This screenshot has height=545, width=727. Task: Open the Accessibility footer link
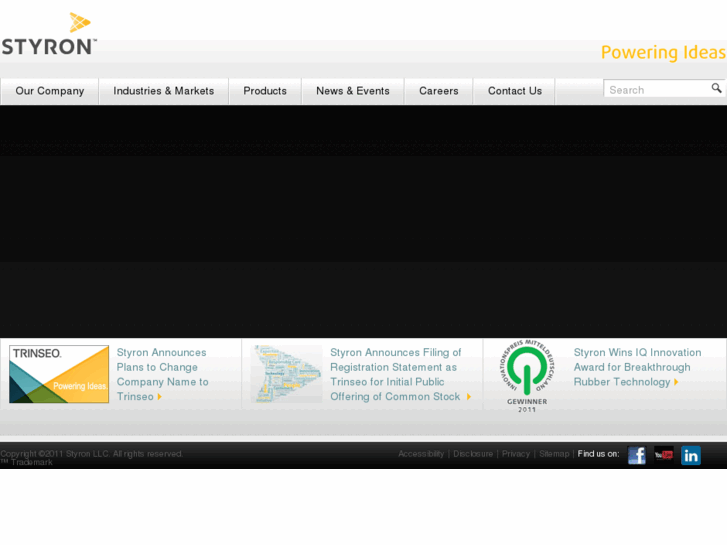point(421,454)
